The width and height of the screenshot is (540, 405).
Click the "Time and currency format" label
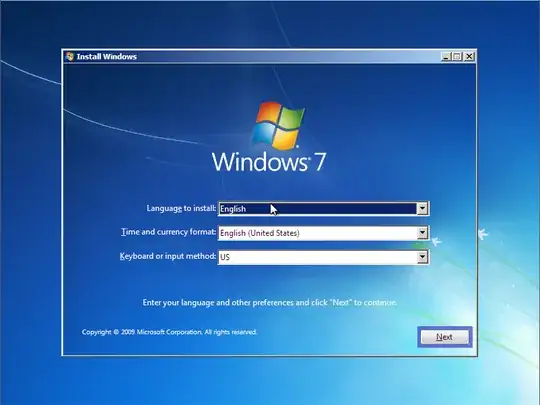[168, 232]
